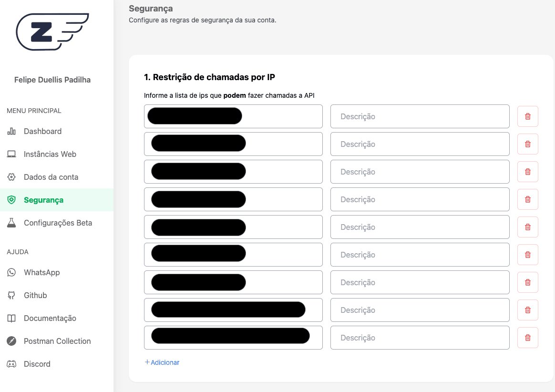Click + Adicionar to add an IP
The width and height of the screenshot is (555, 392).
click(162, 362)
